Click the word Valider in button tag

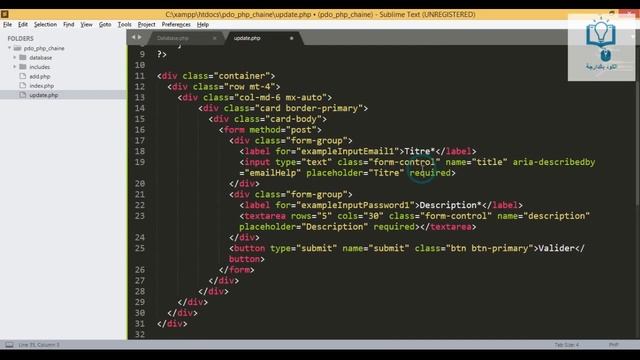pos(556,248)
